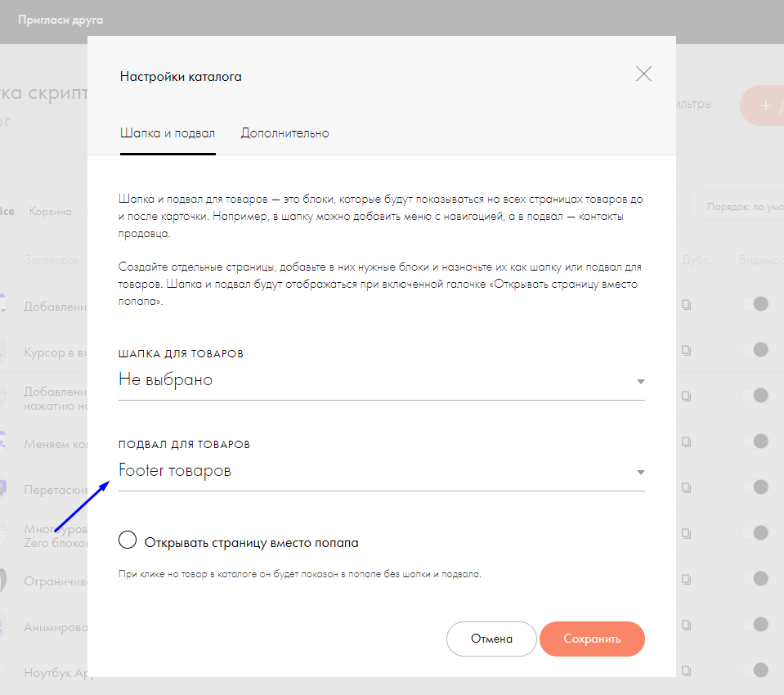Image resolution: width=784 pixels, height=695 pixels.
Task: Click duplicate icon for Ограничив row
Action: 687,579
